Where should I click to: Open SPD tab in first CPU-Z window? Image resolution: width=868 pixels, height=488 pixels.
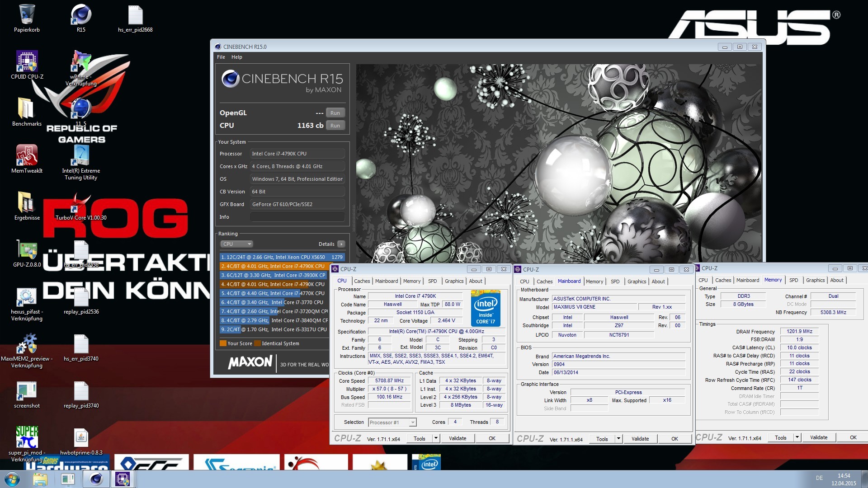pyautogui.click(x=432, y=281)
